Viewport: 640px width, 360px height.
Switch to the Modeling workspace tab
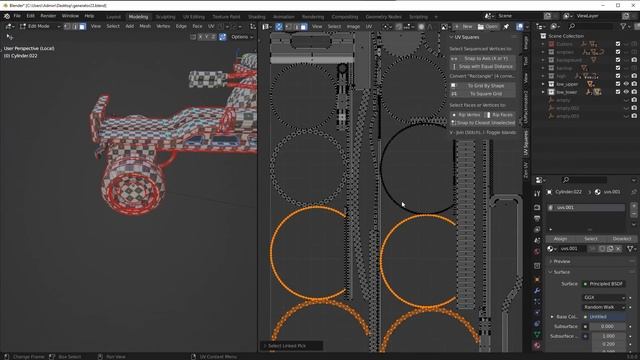138,17
